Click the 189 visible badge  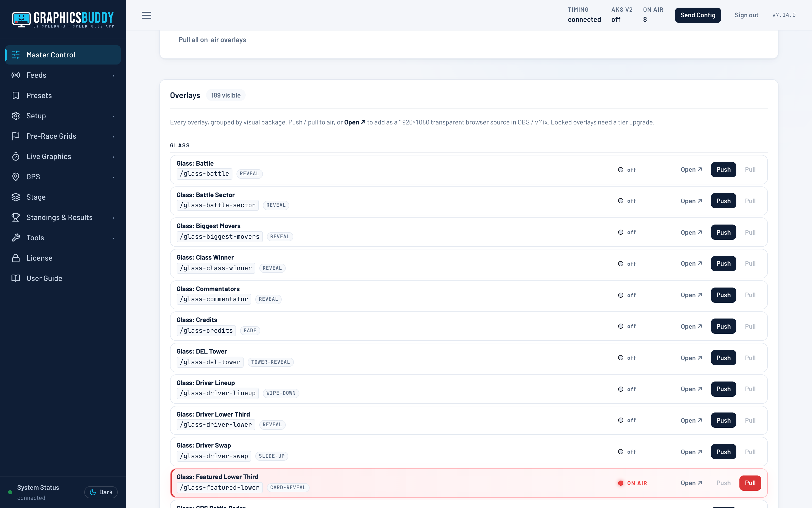click(226, 96)
